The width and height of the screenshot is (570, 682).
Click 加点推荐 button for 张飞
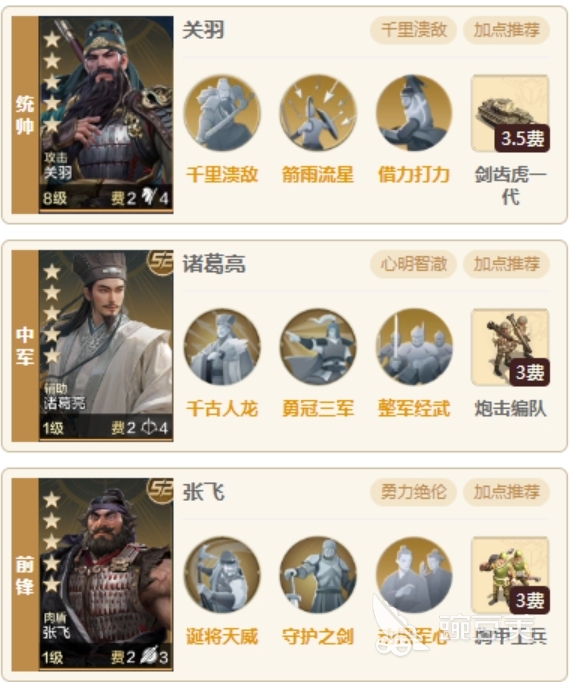click(506, 492)
